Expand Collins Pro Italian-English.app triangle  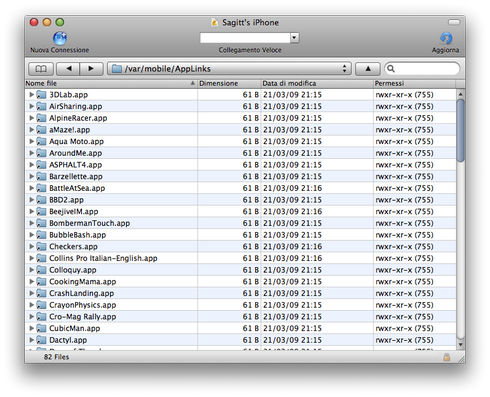pos(31,258)
